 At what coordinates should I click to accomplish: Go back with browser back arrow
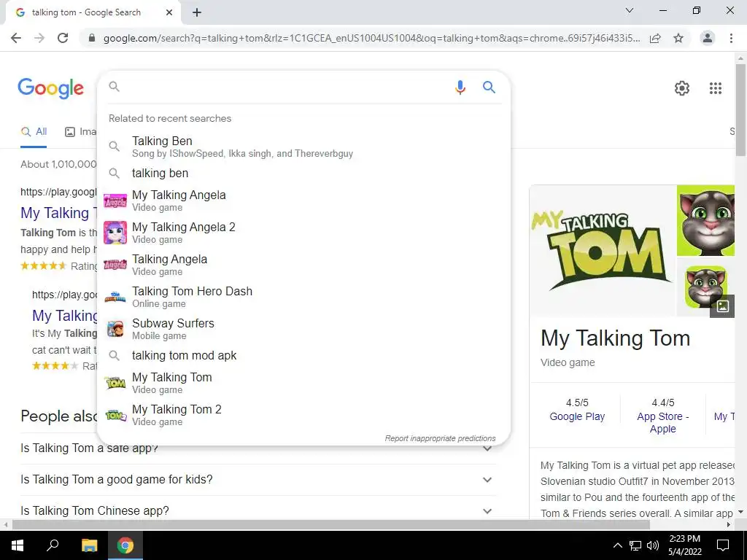[16, 38]
